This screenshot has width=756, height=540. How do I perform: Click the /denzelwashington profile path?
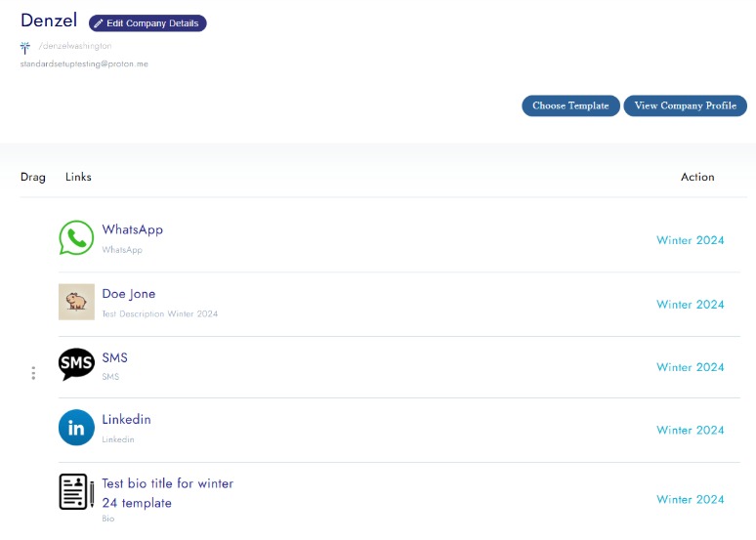(75, 46)
